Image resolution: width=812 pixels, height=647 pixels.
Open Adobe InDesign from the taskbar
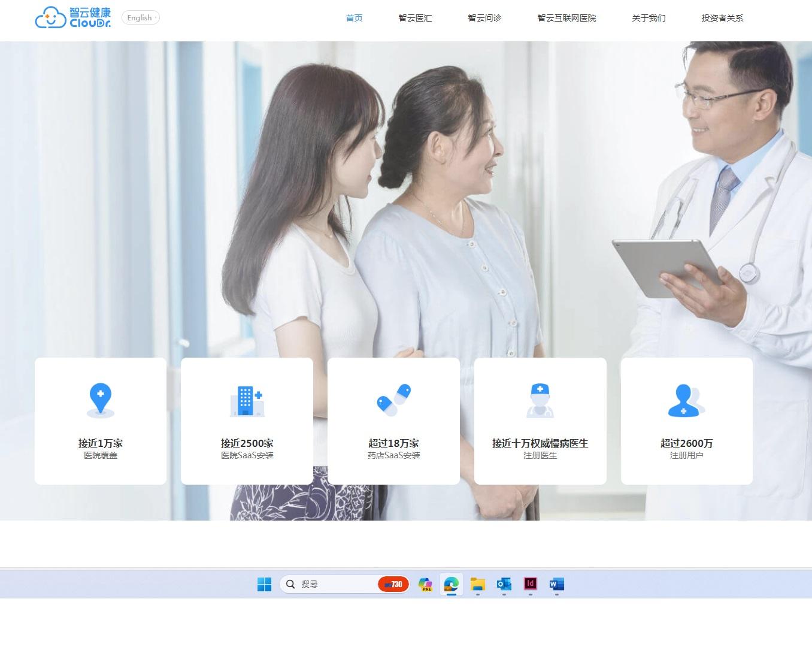coord(530,584)
